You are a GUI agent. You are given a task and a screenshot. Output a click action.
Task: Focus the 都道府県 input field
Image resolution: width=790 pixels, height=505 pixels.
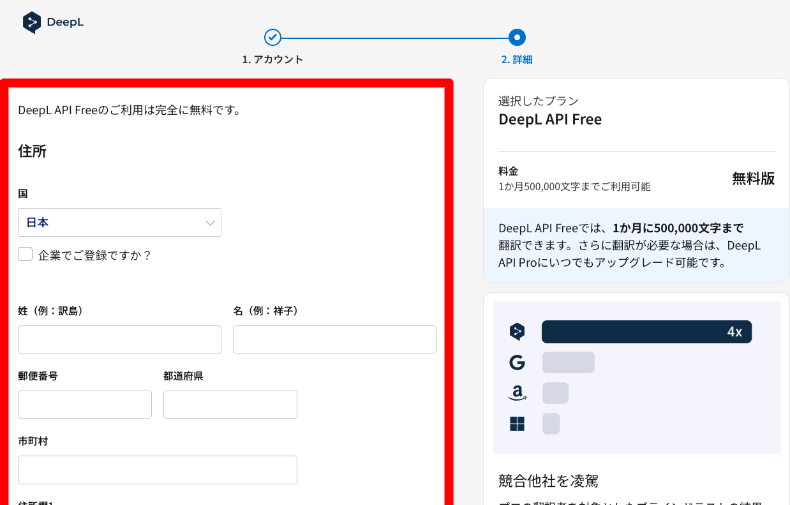pos(230,404)
